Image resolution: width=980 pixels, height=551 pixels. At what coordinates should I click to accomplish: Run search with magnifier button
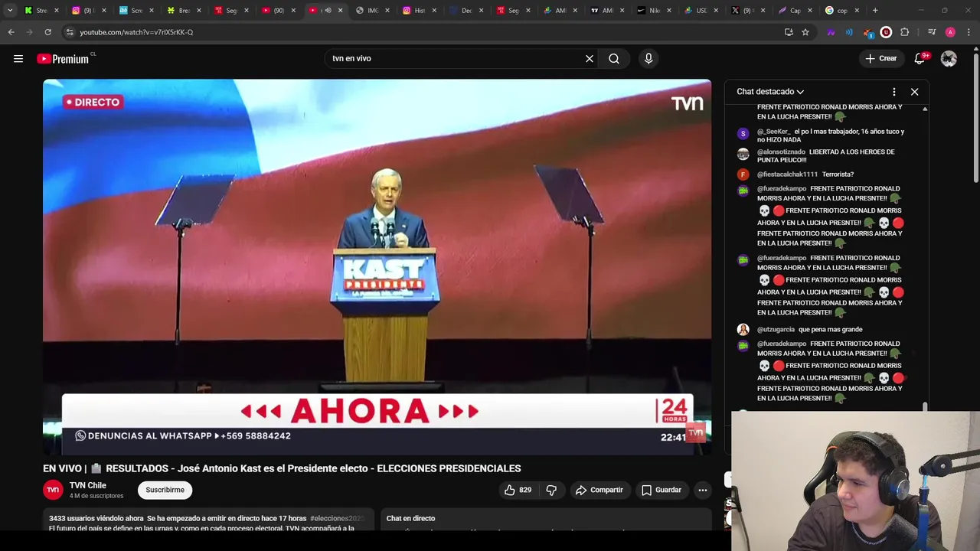(x=614, y=59)
